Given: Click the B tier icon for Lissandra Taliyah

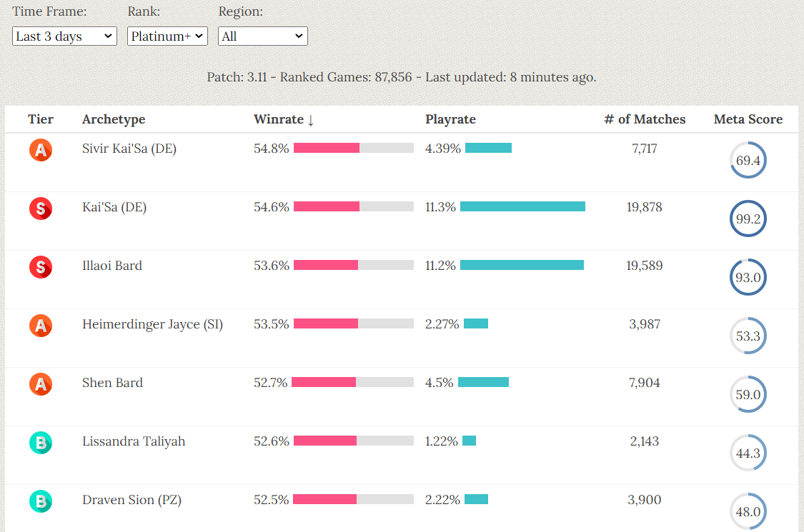Looking at the screenshot, I should pyautogui.click(x=41, y=443).
